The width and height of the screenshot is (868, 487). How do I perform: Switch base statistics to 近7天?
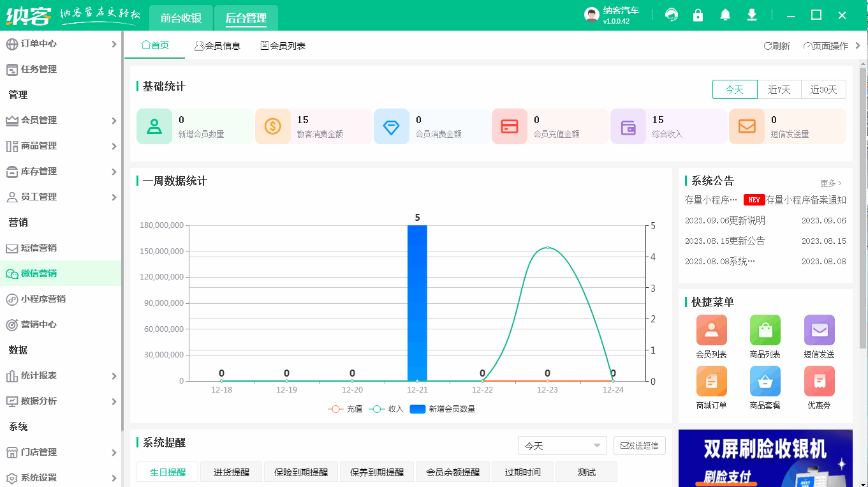click(x=779, y=89)
